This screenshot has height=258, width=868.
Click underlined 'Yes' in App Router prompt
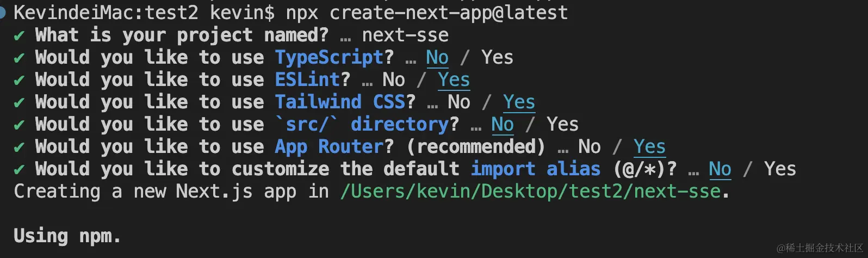[649, 146]
